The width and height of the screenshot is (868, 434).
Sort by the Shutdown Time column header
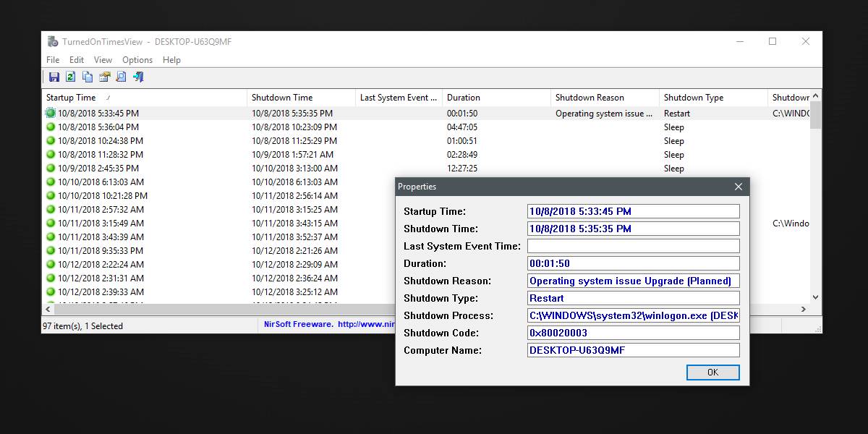tap(301, 97)
